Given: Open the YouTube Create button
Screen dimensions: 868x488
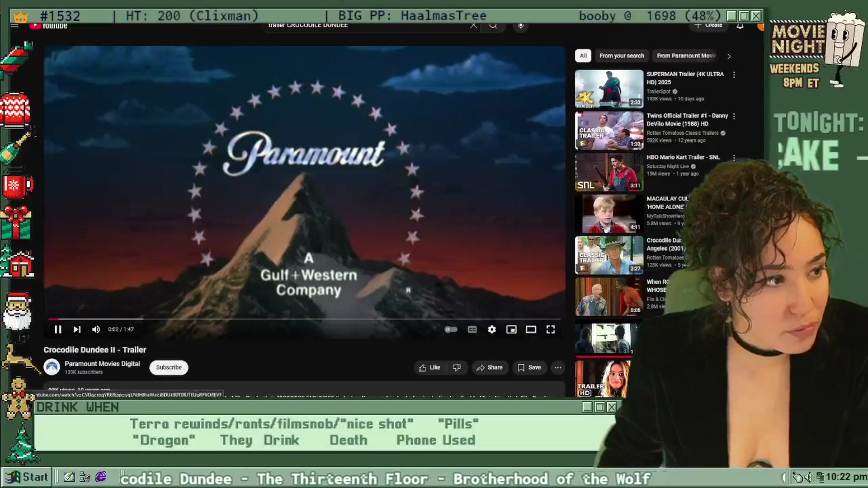Looking at the screenshot, I should tap(708, 25).
